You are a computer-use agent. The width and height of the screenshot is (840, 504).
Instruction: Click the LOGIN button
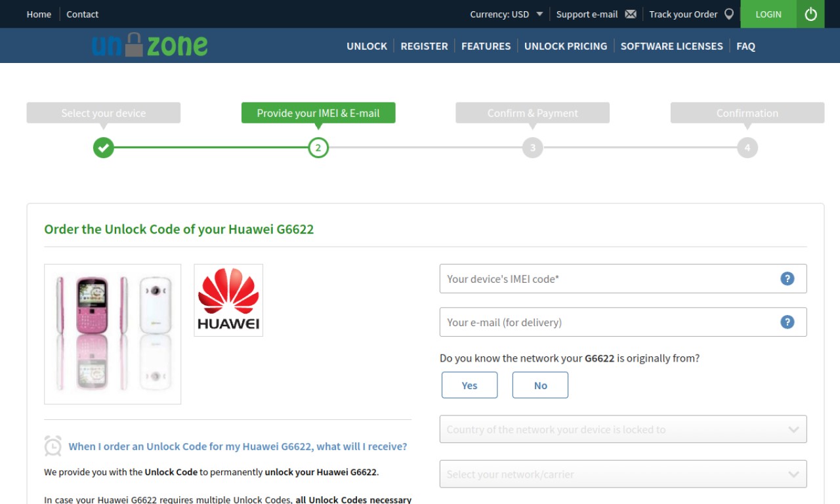point(768,14)
